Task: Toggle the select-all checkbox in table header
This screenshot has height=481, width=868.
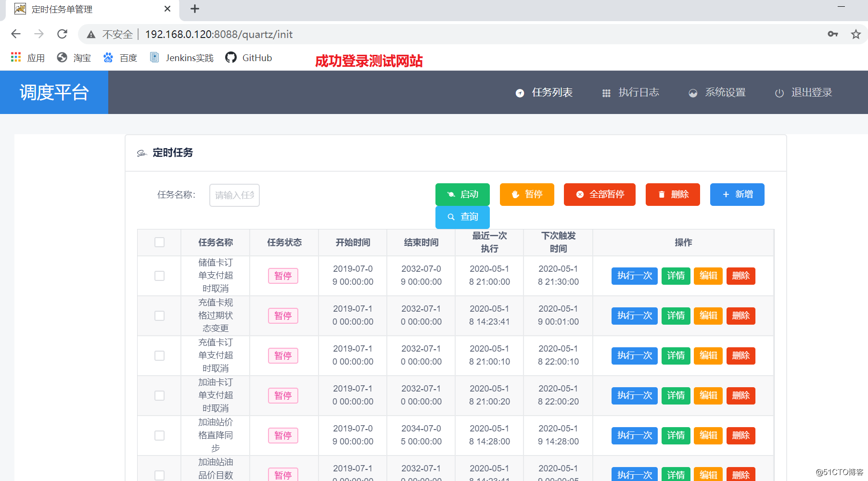Action: (159, 242)
